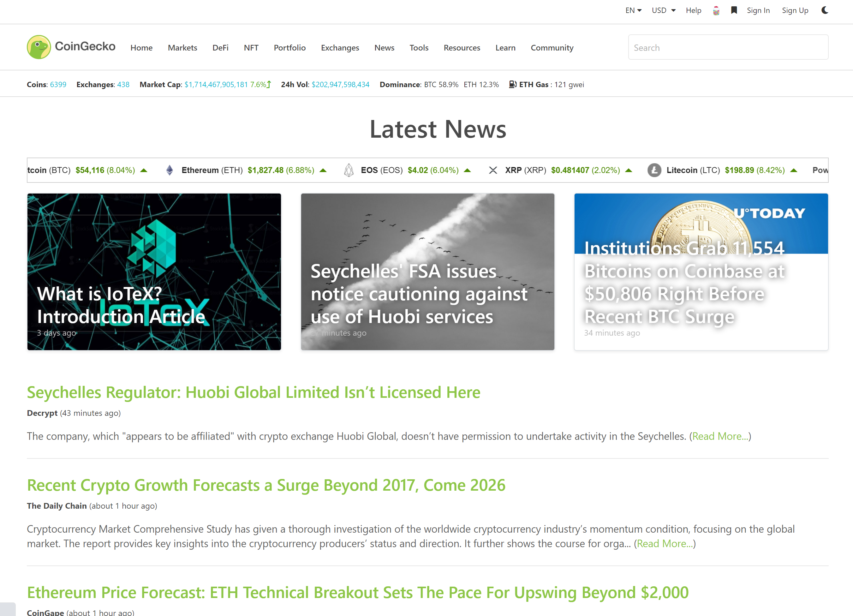Click the CoinGecko gecko logo
Viewport: 853px width, 616px height.
39,47
